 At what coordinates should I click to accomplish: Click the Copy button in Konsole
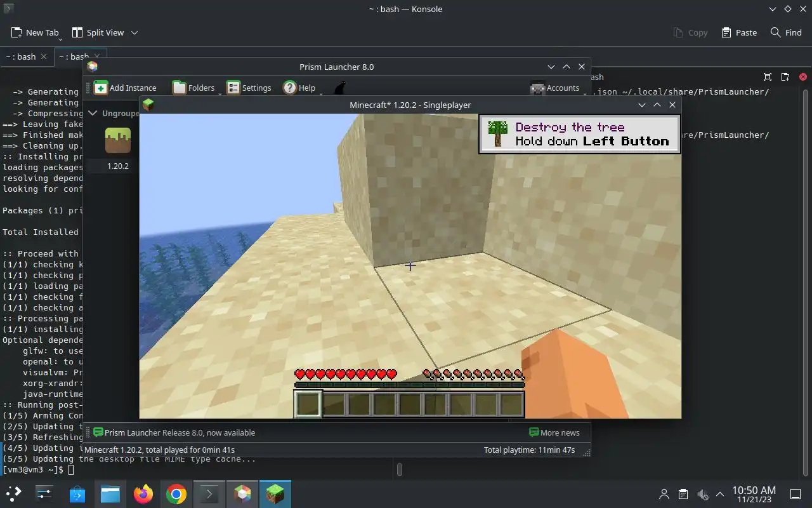(690, 32)
